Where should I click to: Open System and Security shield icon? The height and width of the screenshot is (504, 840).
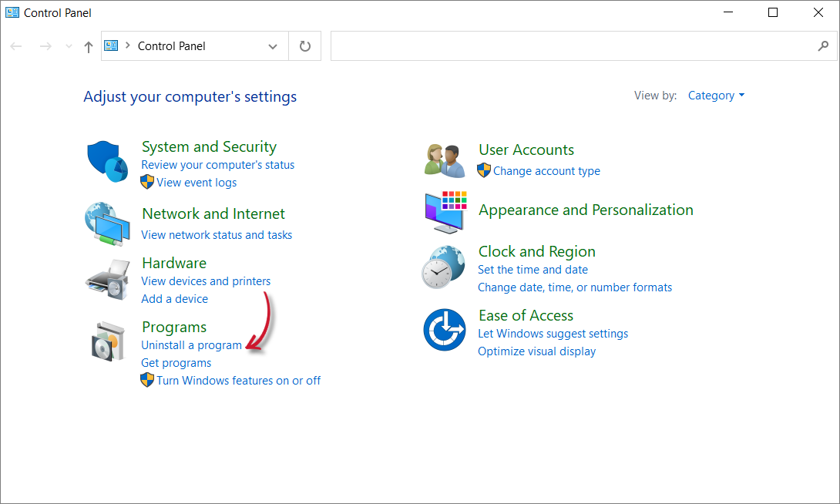point(108,161)
